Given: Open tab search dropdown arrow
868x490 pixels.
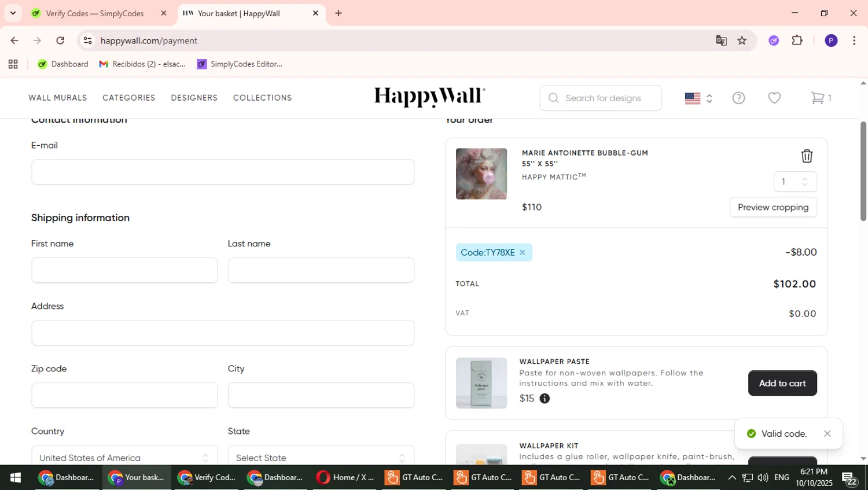Looking at the screenshot, I should click(x=13, y=13).
